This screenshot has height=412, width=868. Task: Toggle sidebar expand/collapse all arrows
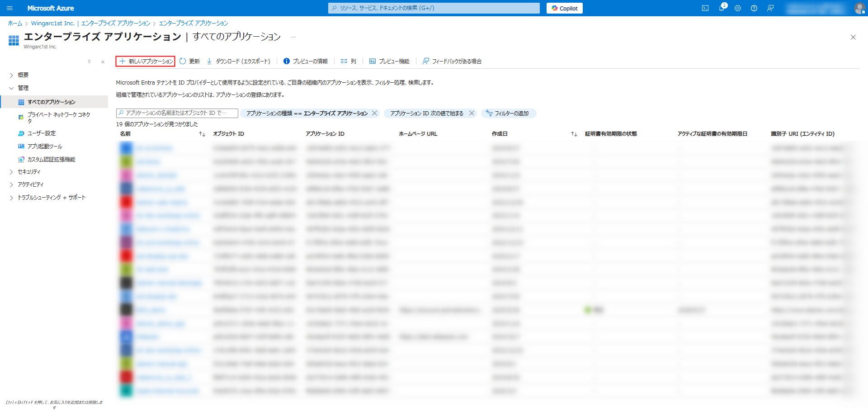point(89,62)
